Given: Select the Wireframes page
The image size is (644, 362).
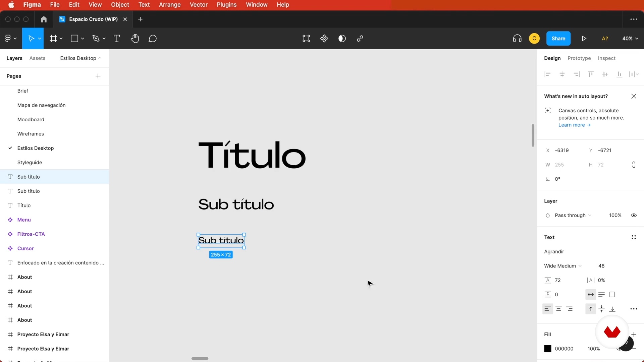Looking at the screenshot, I should (x=31, y=134).
